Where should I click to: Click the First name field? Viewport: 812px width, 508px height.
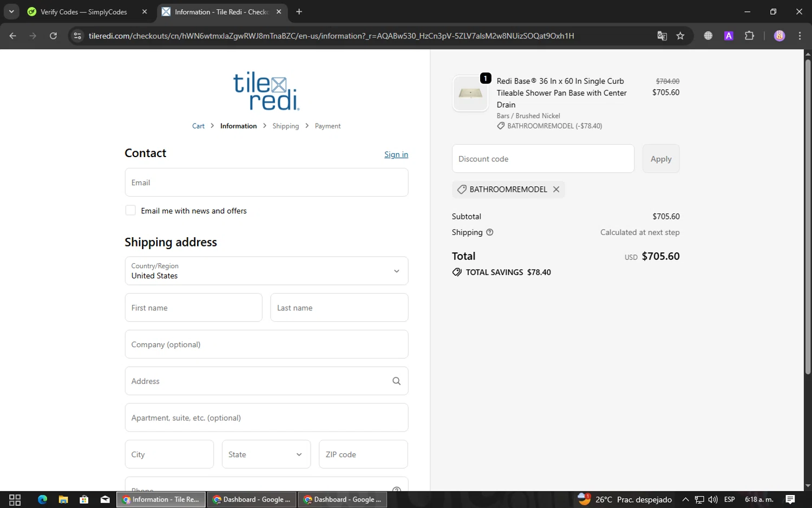tap(193, 308)
